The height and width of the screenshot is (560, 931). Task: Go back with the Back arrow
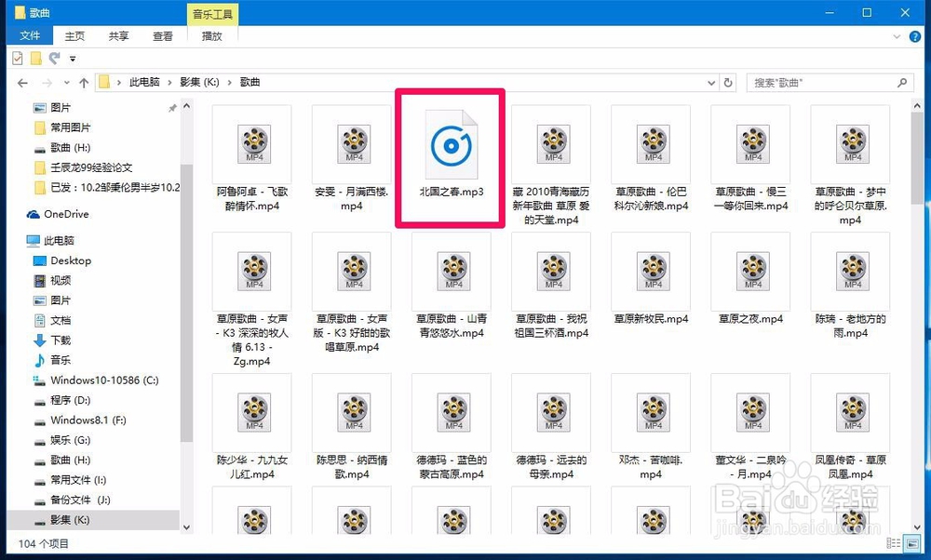tap(22, 83)
